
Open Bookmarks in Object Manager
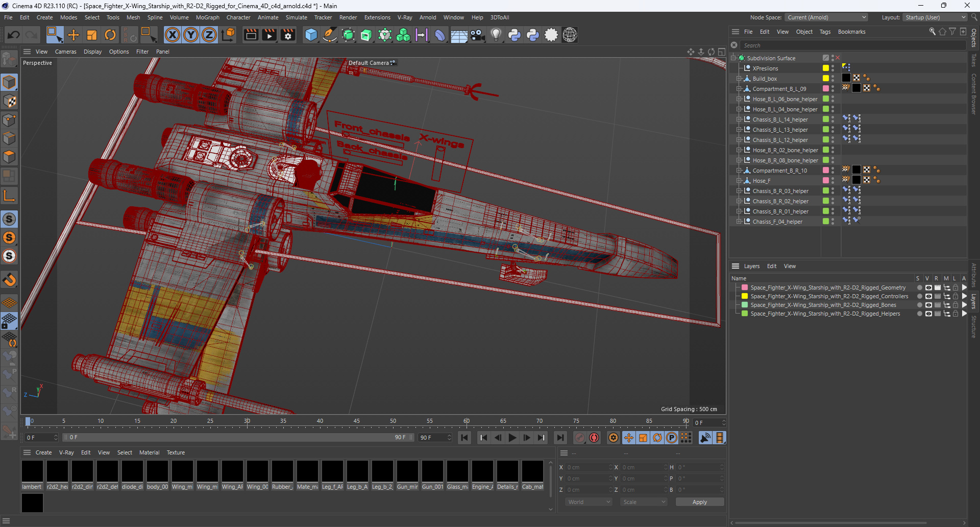coord(851,32)
